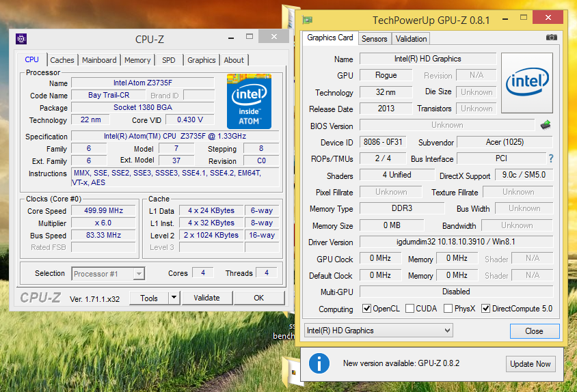Image resolution: width=577 pixels, height=392 pixels.
Task: Select the CPU tab in CPU-Z
Action: pos(32,59)
